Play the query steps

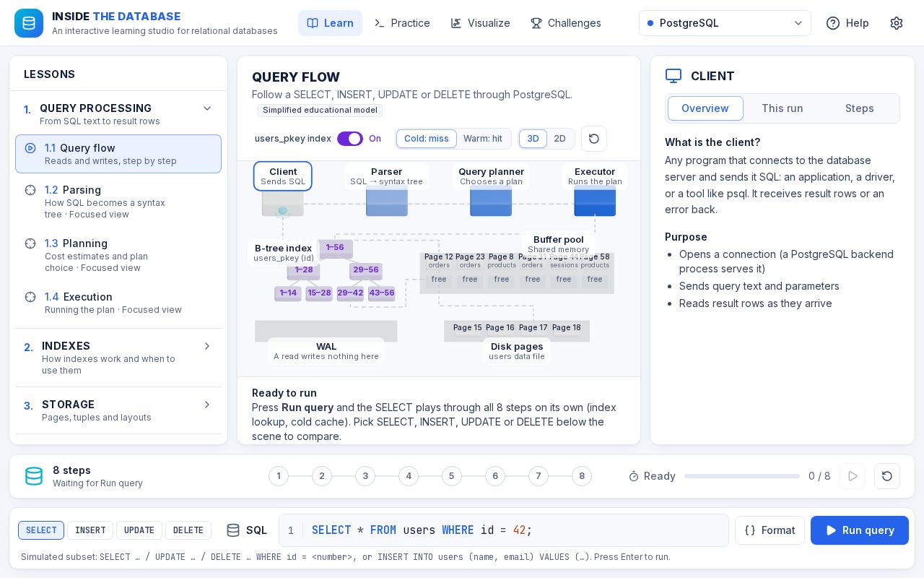click(853, 476)
